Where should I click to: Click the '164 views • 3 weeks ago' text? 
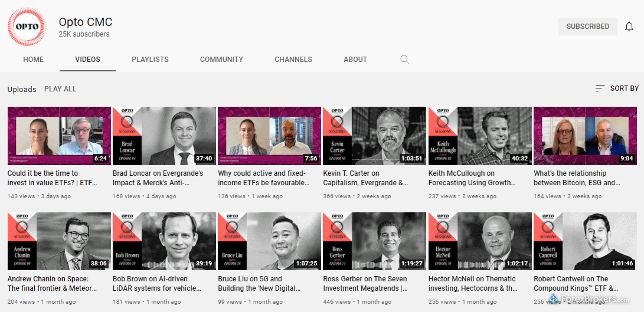tap(568, 196)
